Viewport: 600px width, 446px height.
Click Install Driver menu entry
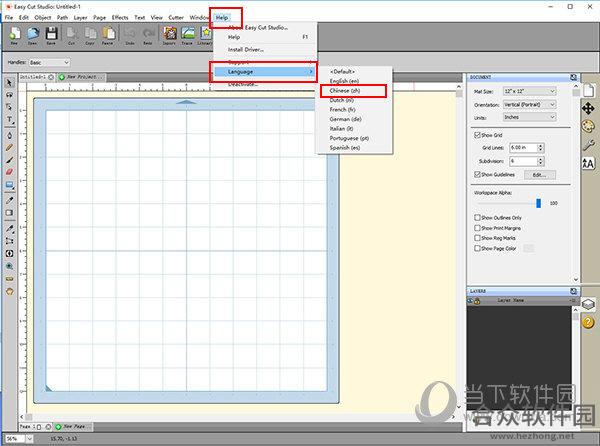(246, 49)
